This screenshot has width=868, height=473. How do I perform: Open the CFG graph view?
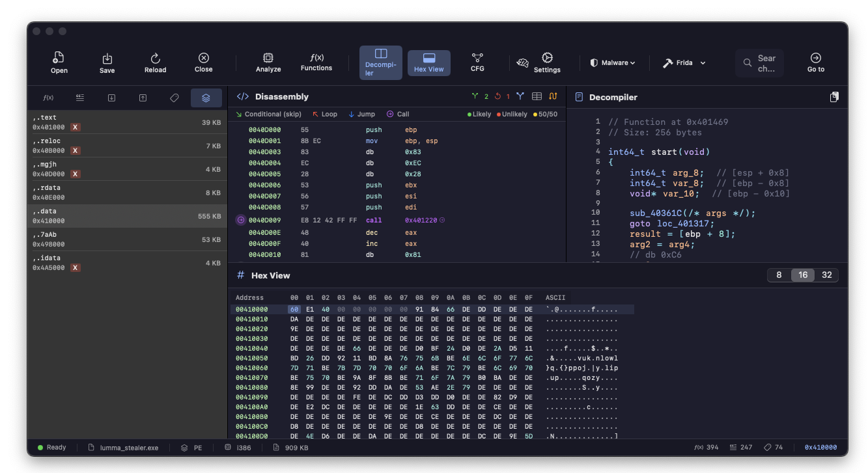477,62
